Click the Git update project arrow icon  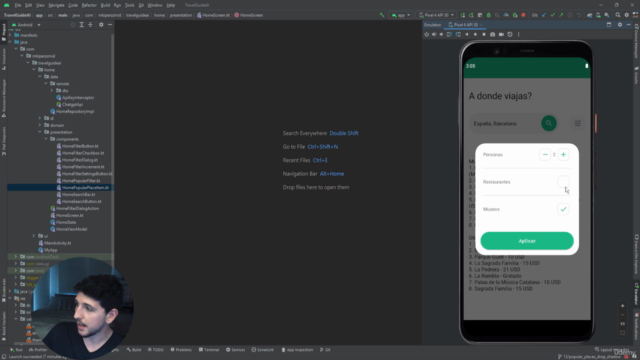544,15
